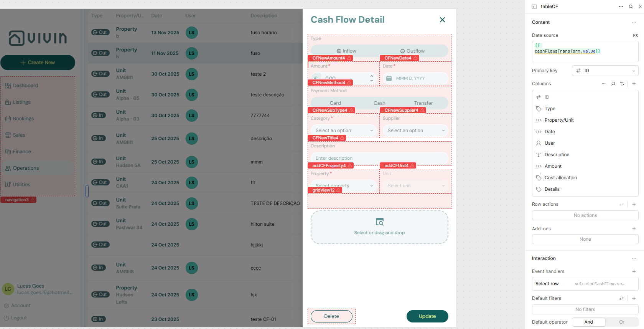Choose Transfer payment method
This screenshot has width=644, height=329.
click(x=423, y=103)
